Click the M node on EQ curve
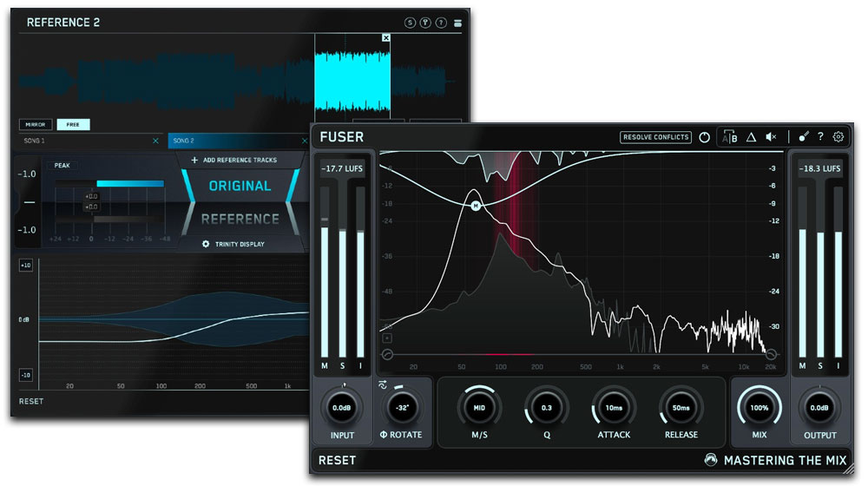Screen dimensions: 868x486 [x=476, y=206]
